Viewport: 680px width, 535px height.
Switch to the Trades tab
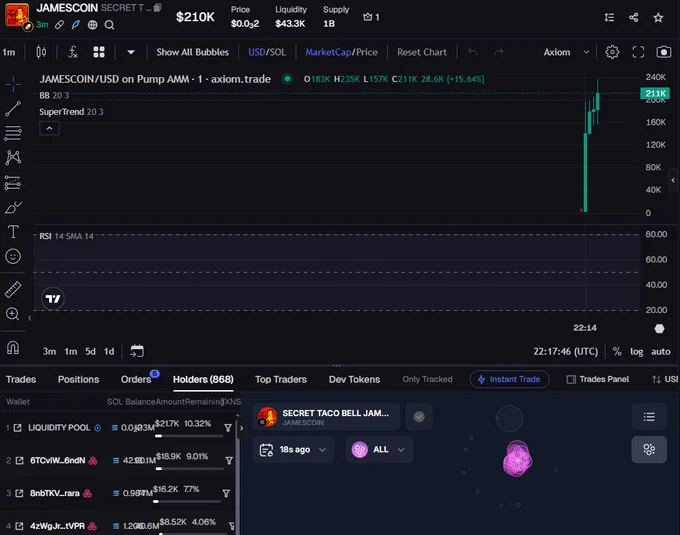[21, 379]
